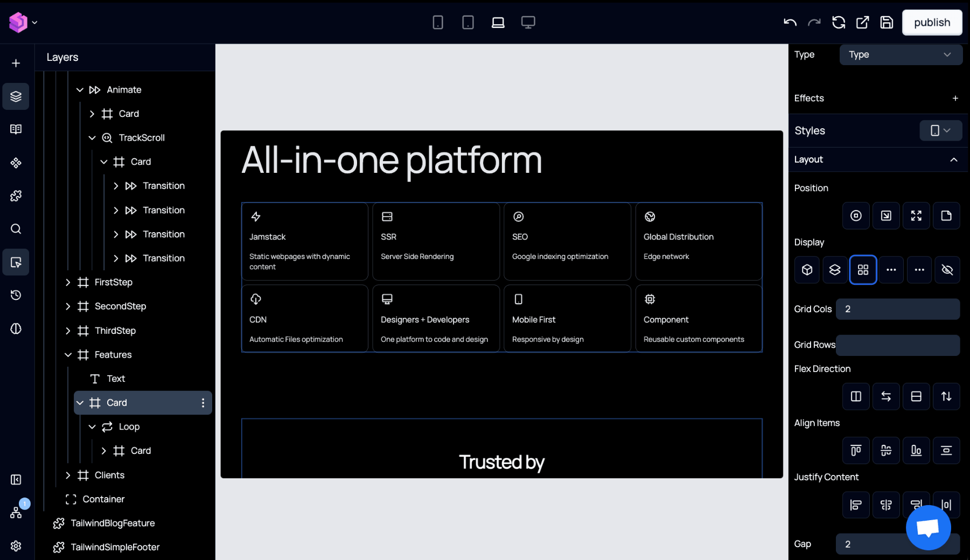Open the Type dropdown
970x560 pixels.
(900, 54)
